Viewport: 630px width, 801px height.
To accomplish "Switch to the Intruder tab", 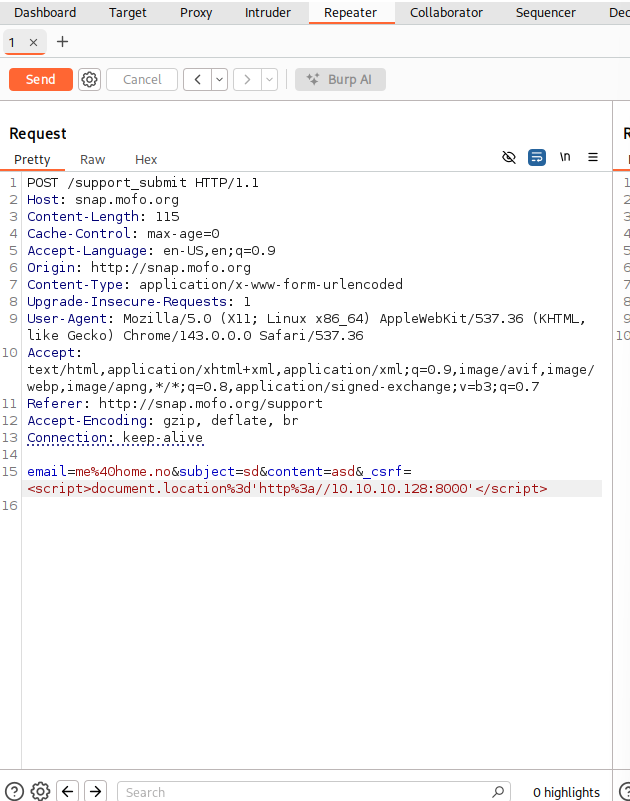I will 267,12.
